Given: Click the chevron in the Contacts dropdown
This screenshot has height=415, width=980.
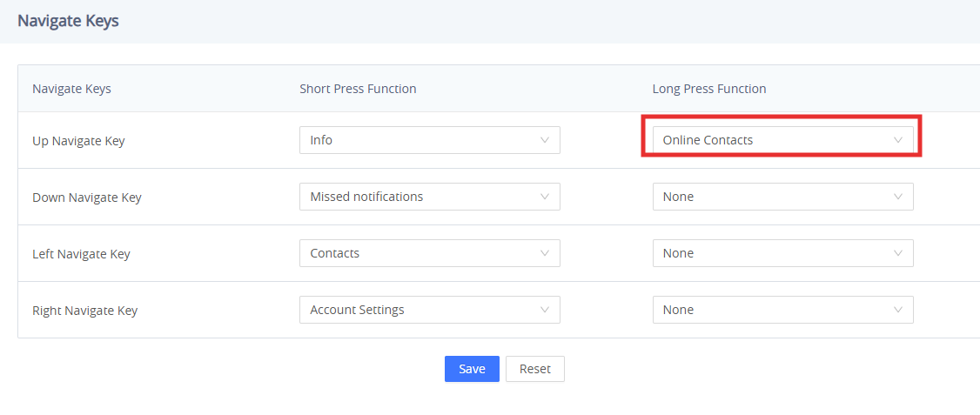Looking at the screenshot, I should (x=544, y=253).
